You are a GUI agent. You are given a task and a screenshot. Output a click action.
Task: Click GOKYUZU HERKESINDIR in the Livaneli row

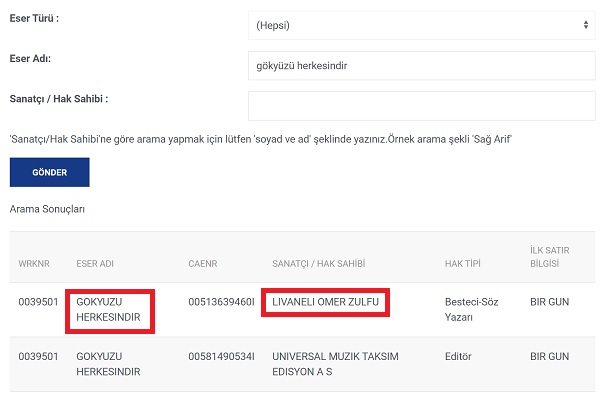108,309
